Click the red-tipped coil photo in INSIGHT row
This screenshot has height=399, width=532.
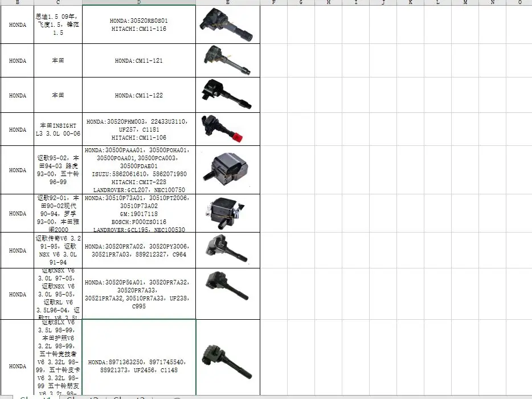tap(227, 129)
